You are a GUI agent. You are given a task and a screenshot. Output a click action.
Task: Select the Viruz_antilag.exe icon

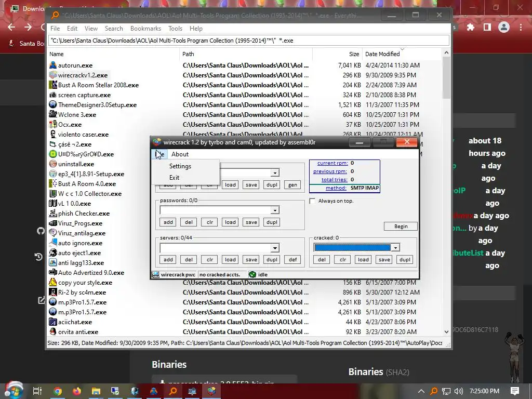53,233
